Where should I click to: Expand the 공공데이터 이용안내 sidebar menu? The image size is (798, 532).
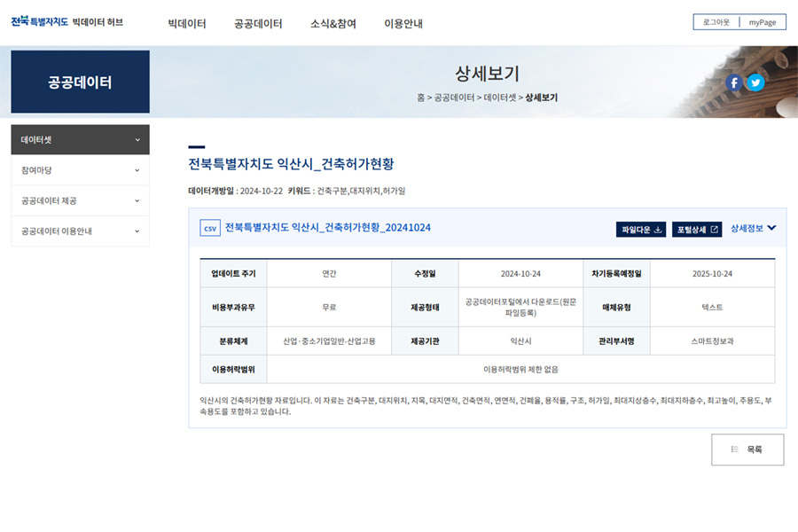pos(81,231)
